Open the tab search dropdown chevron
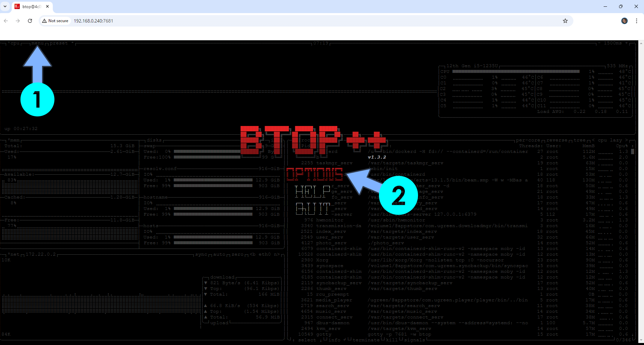 pos(5,6)
